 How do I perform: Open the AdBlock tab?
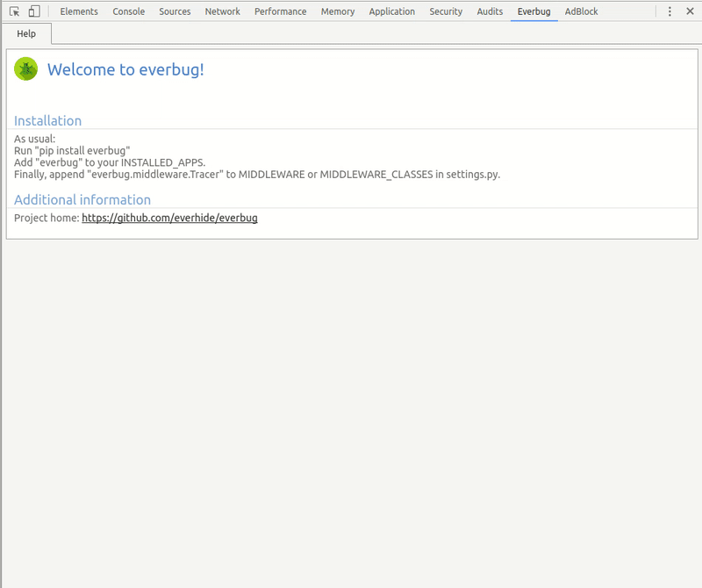[581, 11]
